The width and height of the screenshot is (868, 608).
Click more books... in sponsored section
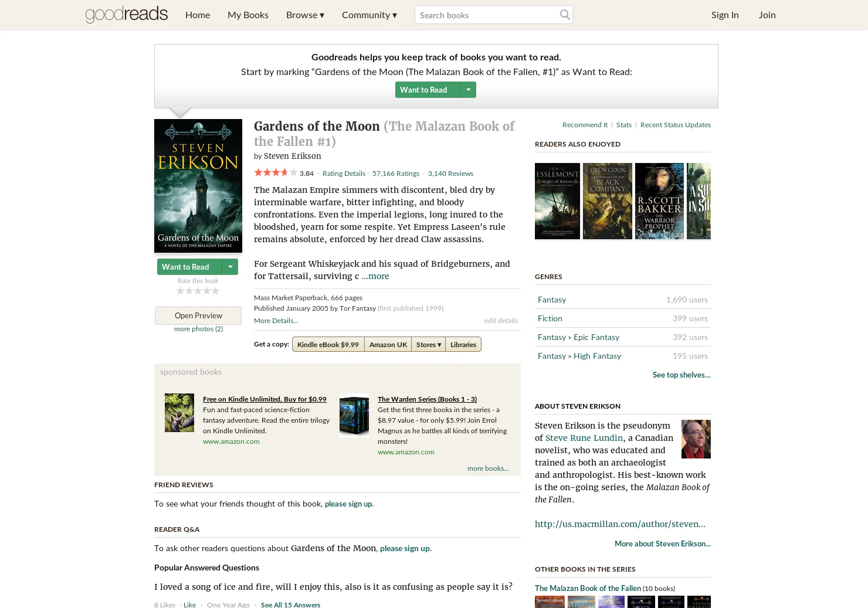pyautogui.click(x=488, y=468)
